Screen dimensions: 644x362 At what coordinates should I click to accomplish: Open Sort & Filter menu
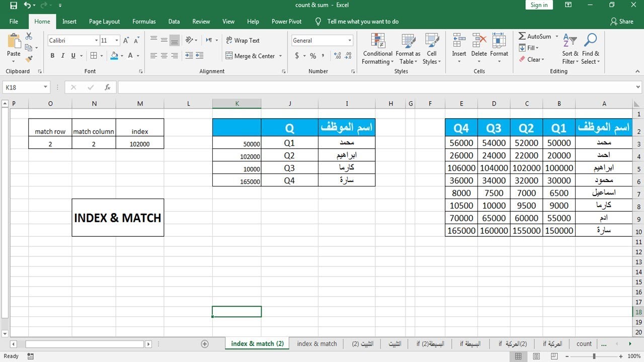point(570,49)
